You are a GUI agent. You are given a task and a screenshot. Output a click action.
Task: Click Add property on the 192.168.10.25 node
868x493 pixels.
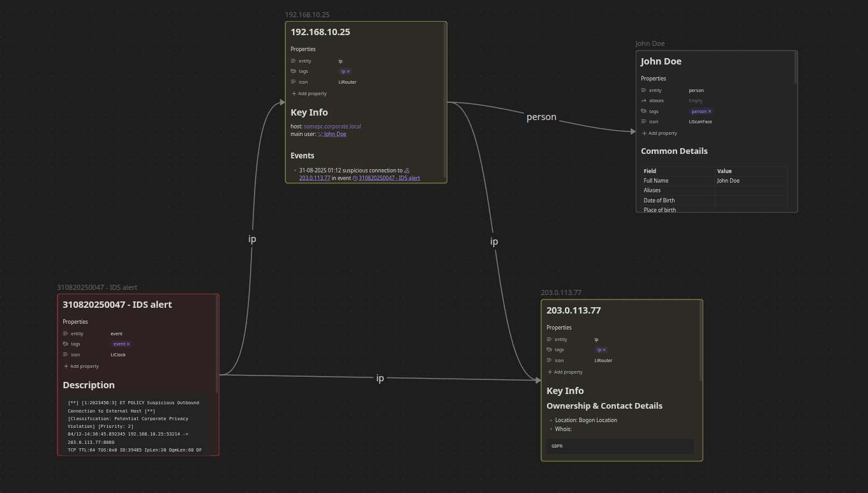coord(309,94)
